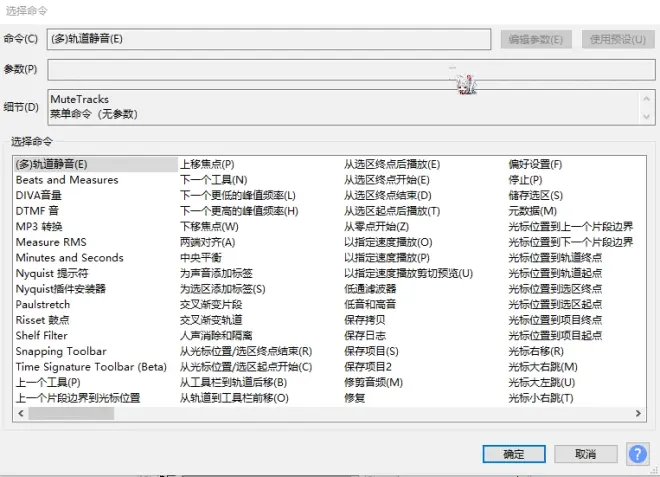The image size is (660, 477).
Task: Pick the 人声消除和隔离 entry
Action: (x=216, y=336)
